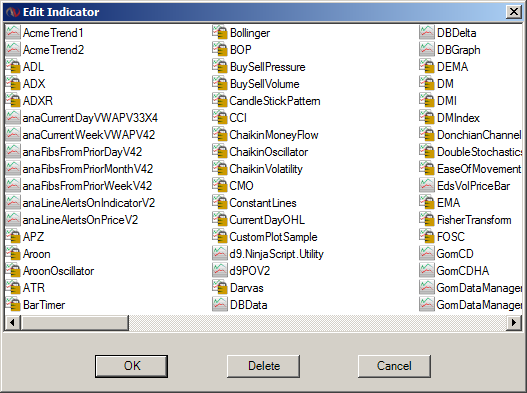Select anaLineAlertsOnIndicatorV2 entry
The width and height of the screenshot is (527, 393).
89,203
